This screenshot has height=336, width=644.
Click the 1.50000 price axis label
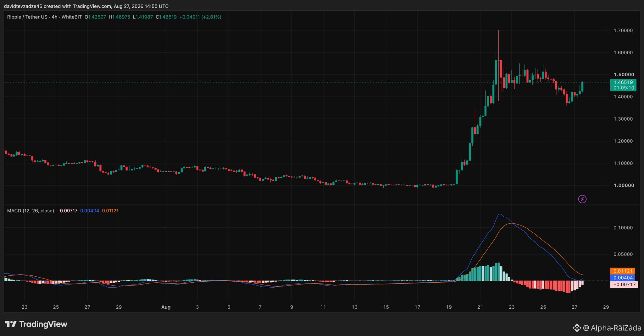click(624, 74)
